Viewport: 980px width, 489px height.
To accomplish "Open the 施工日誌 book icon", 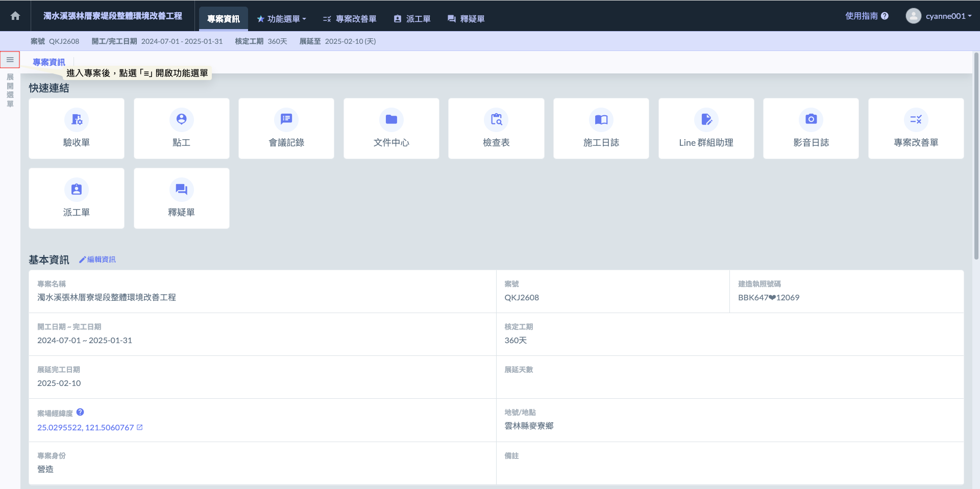I will click(601, 119).
